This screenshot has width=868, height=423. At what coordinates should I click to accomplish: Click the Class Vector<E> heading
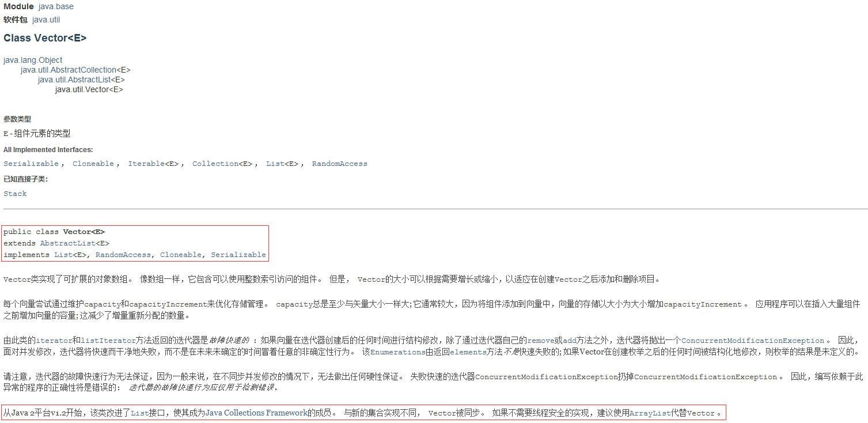[x=45, y=38]
